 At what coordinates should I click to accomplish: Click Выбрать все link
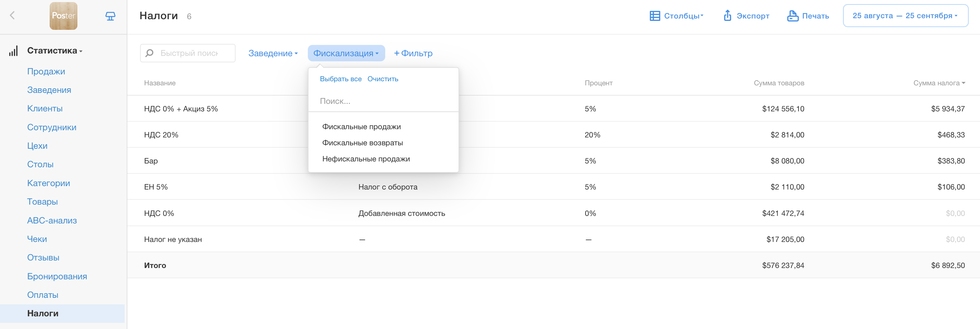[340, 79]
